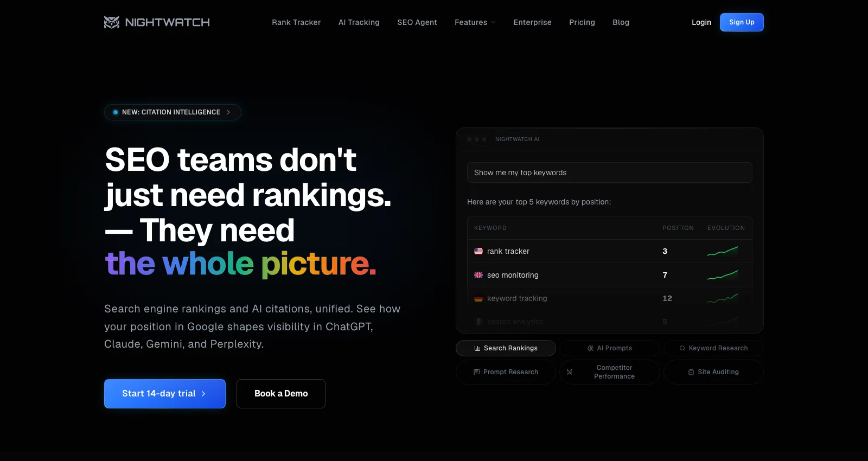The height and width of the screenshot is (461, 868).
Task: View the Pricing page
Action: coord(582,22)
